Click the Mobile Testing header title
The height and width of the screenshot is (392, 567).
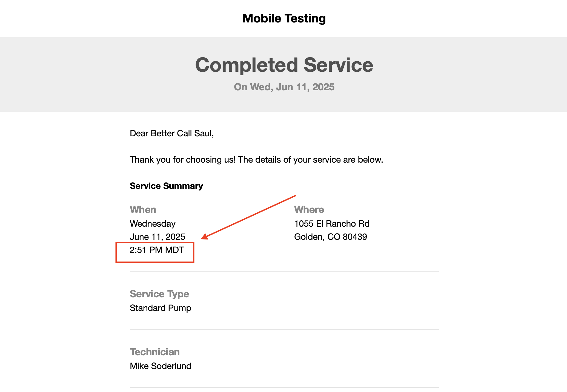tap(284, 19)
